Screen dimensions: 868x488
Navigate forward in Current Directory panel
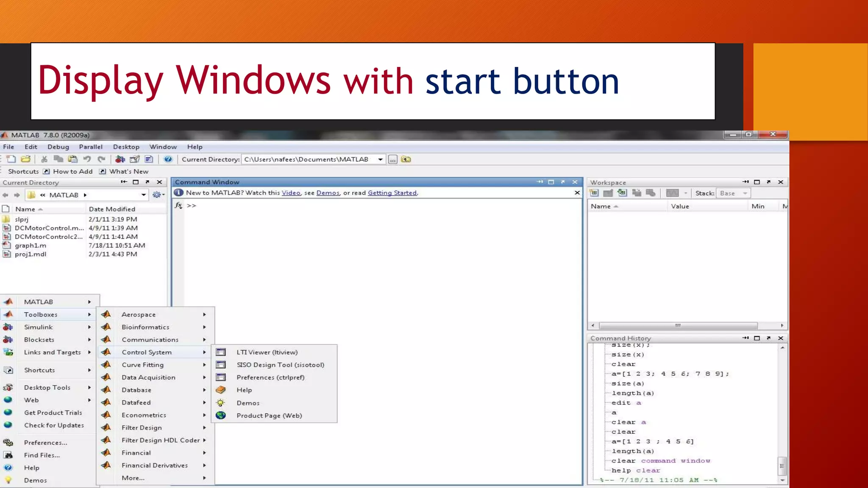(x=17, y=195)
